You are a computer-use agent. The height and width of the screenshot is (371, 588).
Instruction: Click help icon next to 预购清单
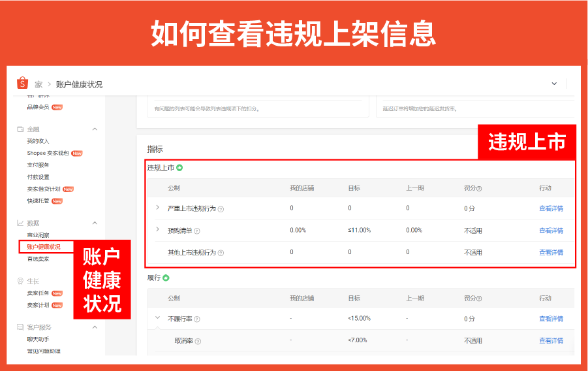pos(197,231)
